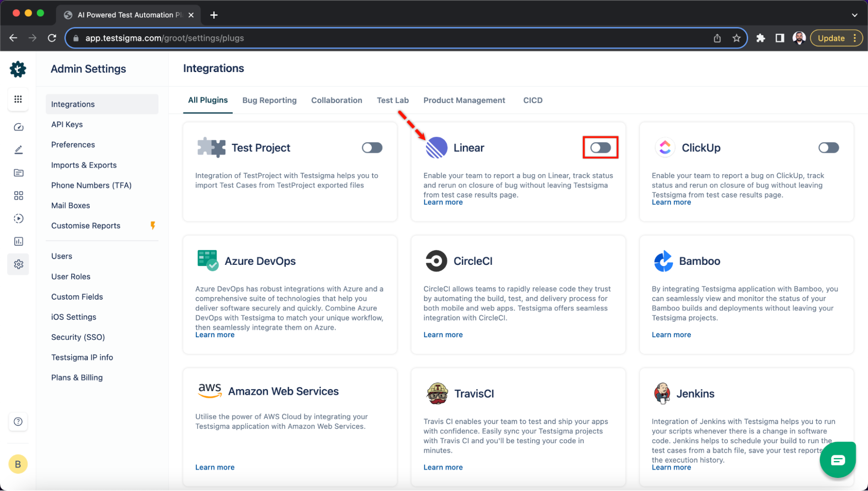The width and height of the screenshot is (868, 491).
Task: Open API Keys settings
Action: pos(67,125)
